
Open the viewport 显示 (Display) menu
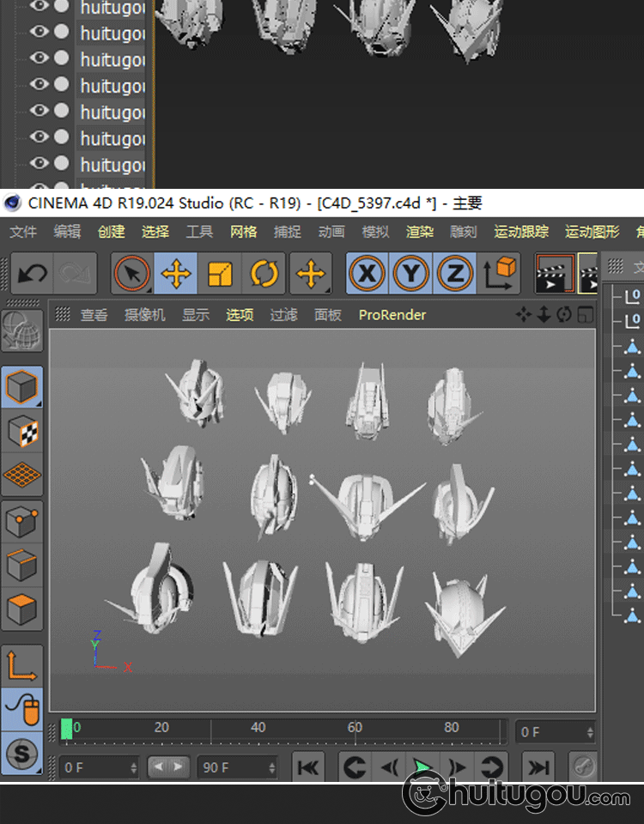pos(195,315)
